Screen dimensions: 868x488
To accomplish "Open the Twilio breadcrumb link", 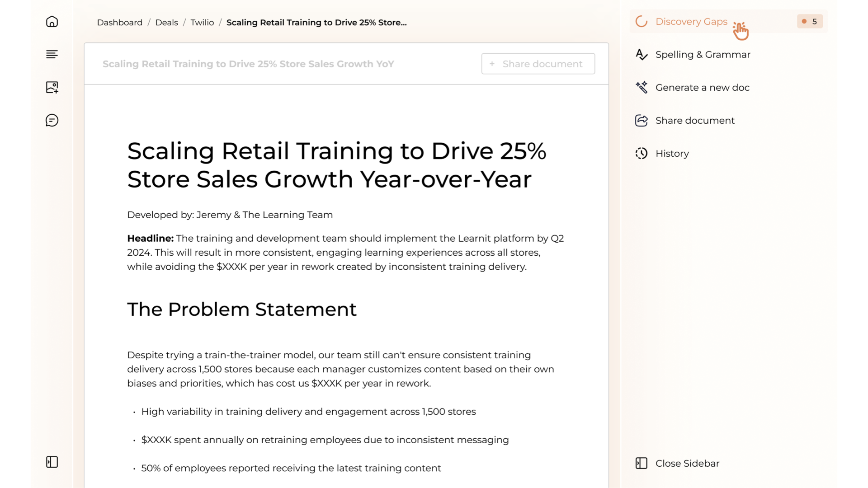I will [202, 23].
